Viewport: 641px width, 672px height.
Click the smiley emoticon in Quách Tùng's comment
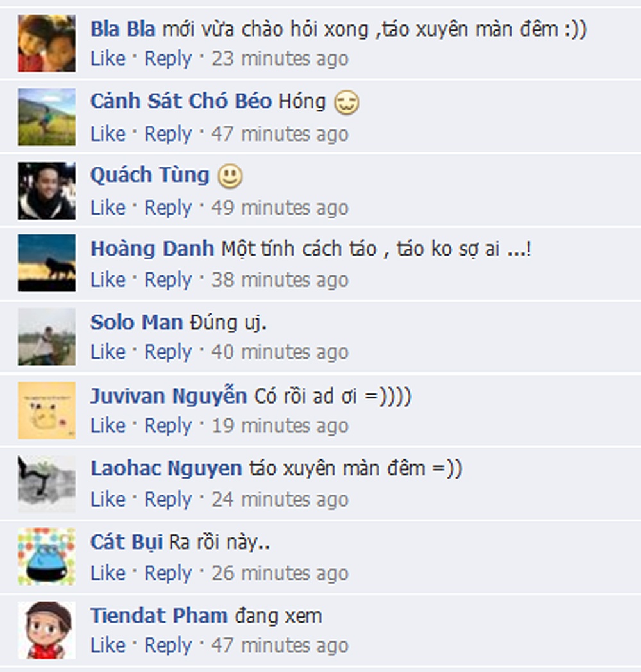230,176
